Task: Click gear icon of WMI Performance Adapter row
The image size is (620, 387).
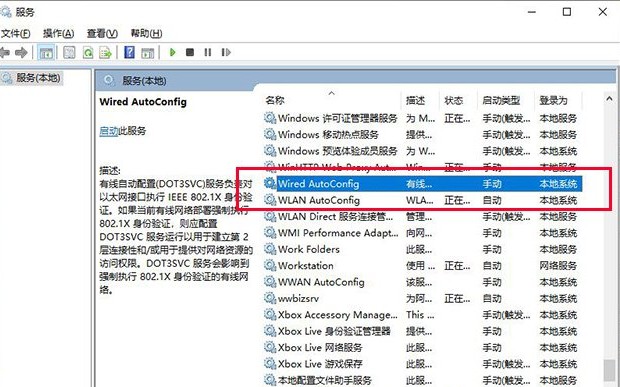Action: point(270,233)
